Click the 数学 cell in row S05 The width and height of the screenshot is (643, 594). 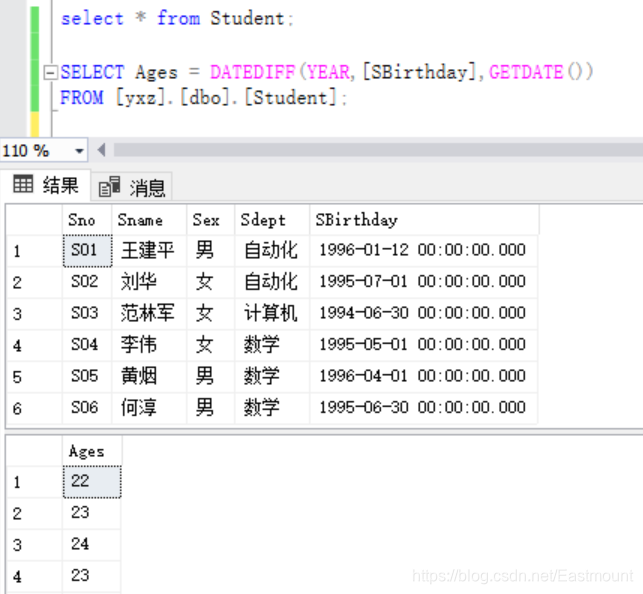[x=272, y=377]
